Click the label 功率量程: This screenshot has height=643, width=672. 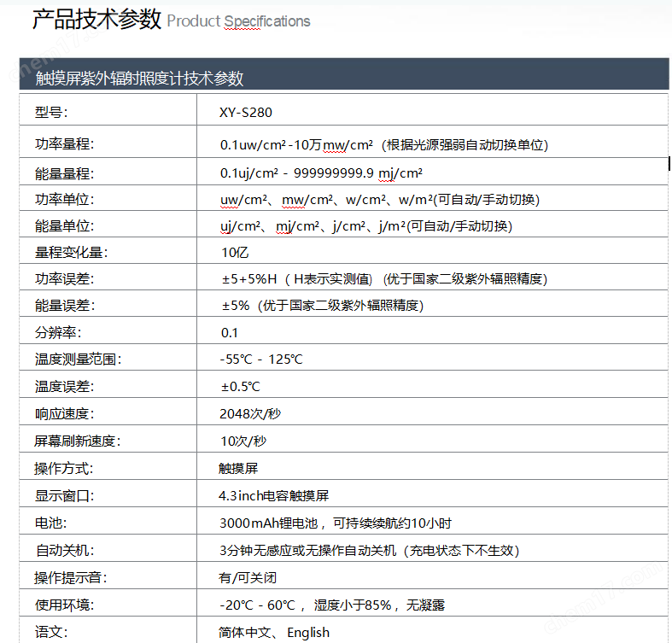click(x=64, y=143)
